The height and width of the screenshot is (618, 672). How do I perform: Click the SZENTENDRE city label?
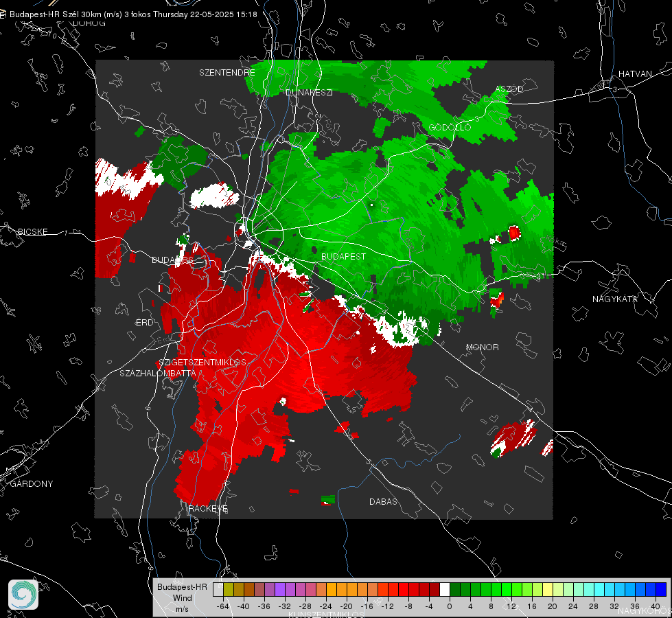tap(227, 73)
